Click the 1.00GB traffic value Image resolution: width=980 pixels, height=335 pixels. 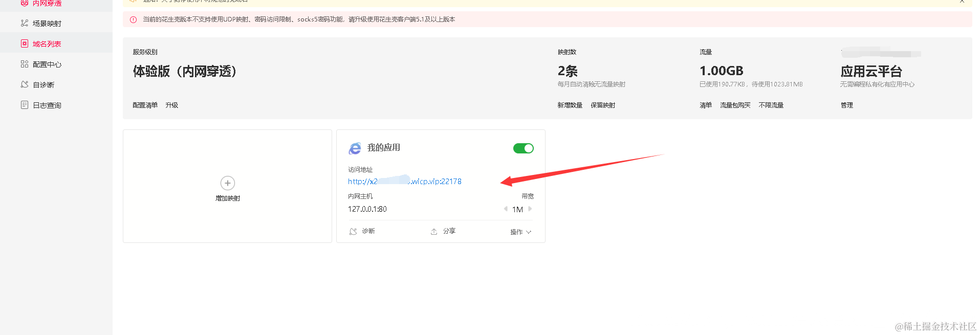coord(722,71)
